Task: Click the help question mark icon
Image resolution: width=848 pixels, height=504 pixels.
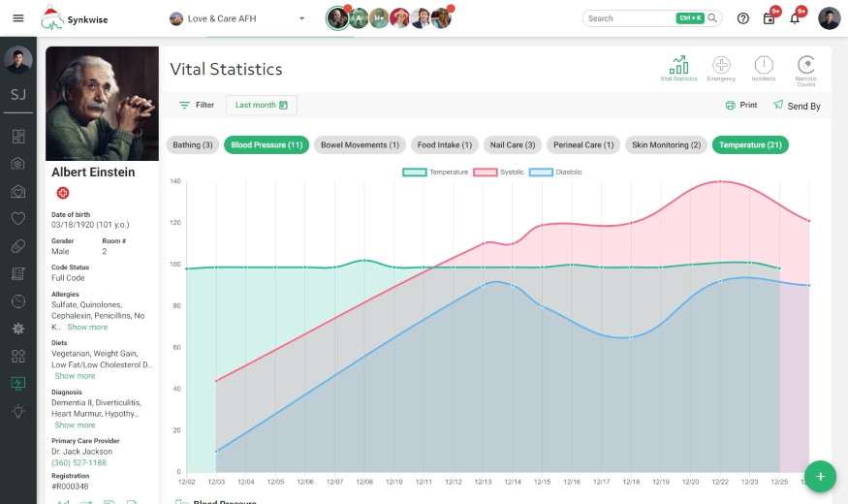Action: [x=743, y=18]
